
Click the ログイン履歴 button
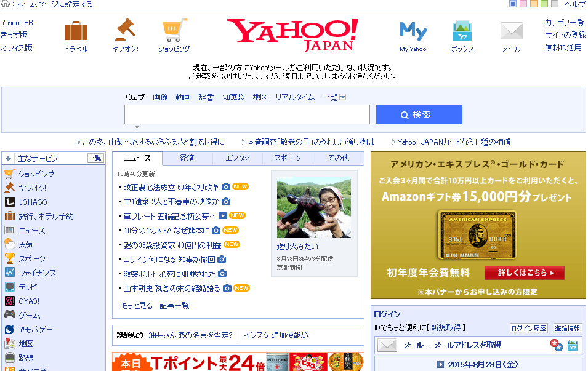pyautogui.click(x=529, y=329)
